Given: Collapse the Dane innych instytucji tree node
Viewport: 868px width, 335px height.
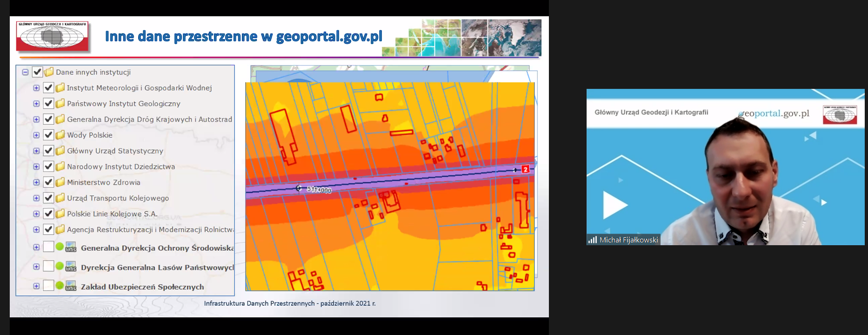Looking at the screenshot, I should (25, 72).
